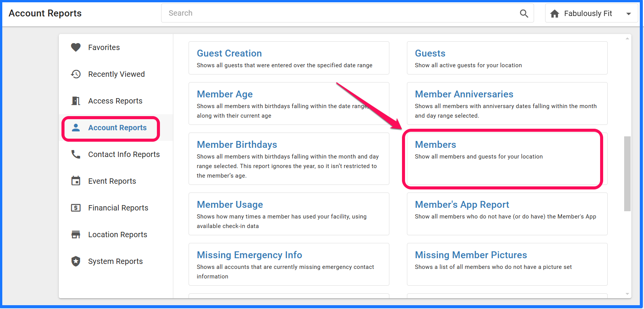Open System Reports category
This screenshot has width=644, height=309.
click(116, 261)
